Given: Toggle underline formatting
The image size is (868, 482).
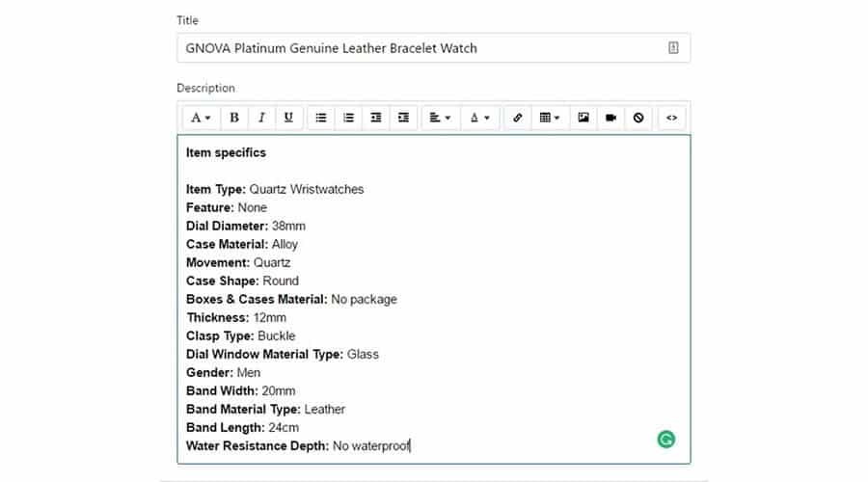Looking at the screenshot, I should tap(288, 118).
